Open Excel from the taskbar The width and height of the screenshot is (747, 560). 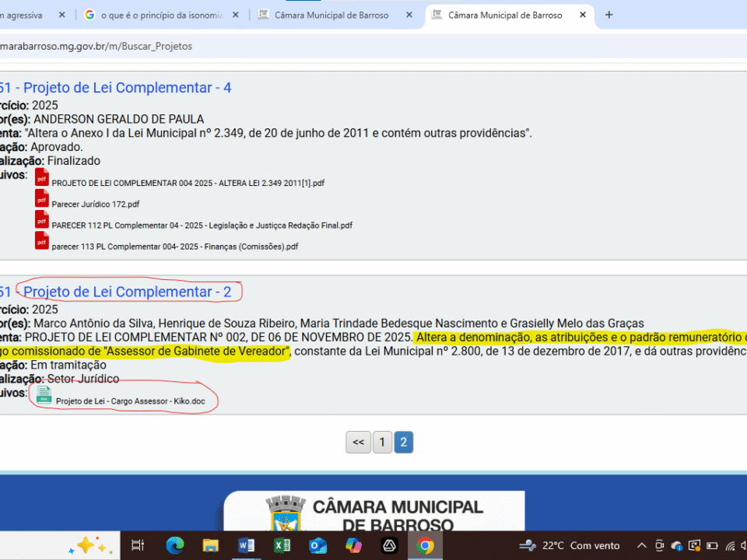point(282,545)
